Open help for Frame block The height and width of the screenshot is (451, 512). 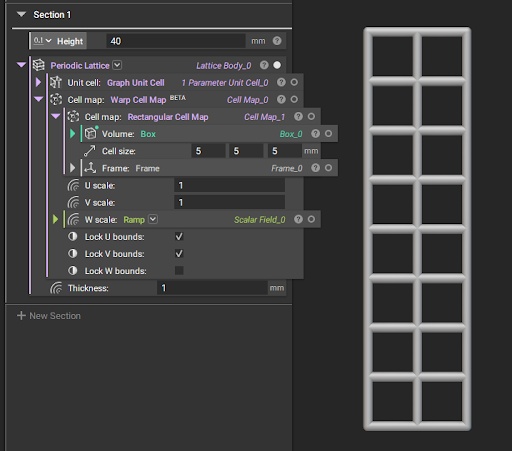click(315, 168)
